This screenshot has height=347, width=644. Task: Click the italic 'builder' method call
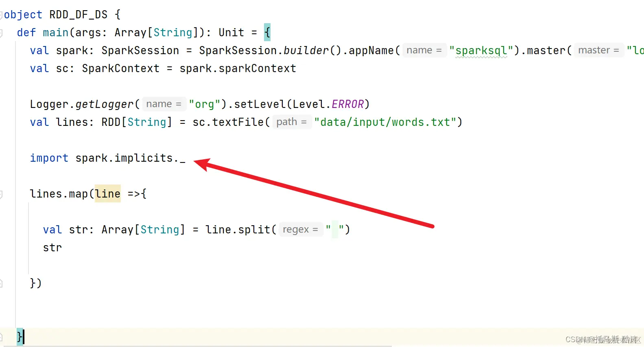(306, 51)
